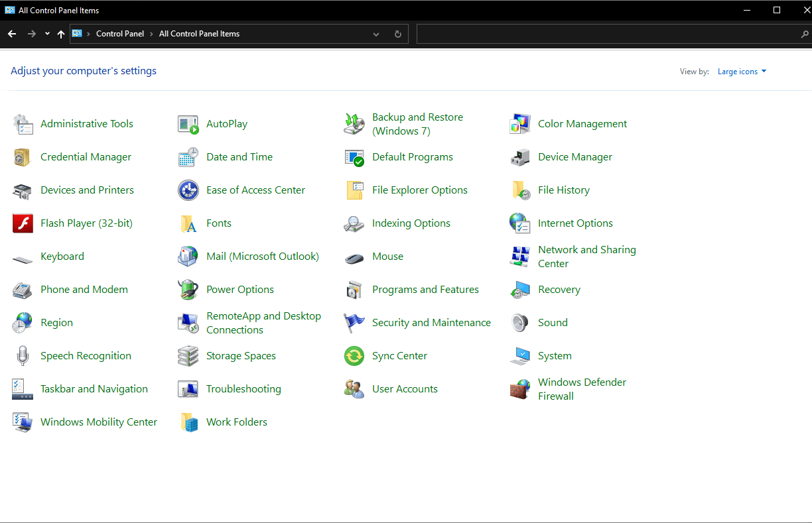Open the User Accounts link
Image resolution: width=812 pixels, height=523 pixels.
tap(405, 389)
